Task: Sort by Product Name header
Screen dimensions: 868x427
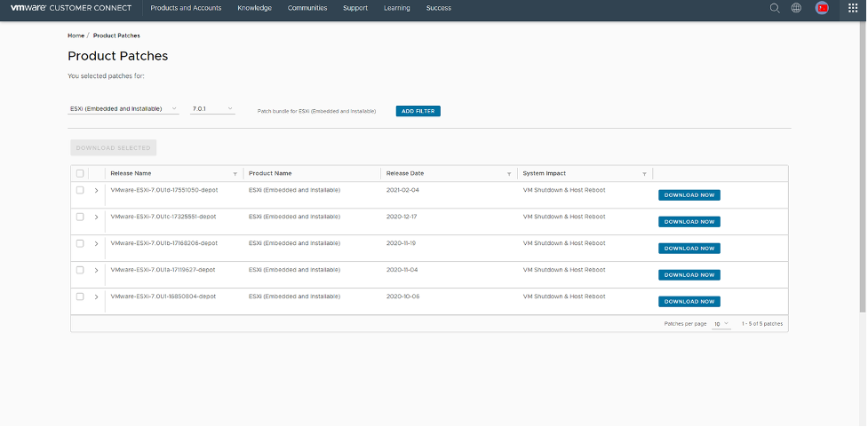Action: tap(270, 174)
